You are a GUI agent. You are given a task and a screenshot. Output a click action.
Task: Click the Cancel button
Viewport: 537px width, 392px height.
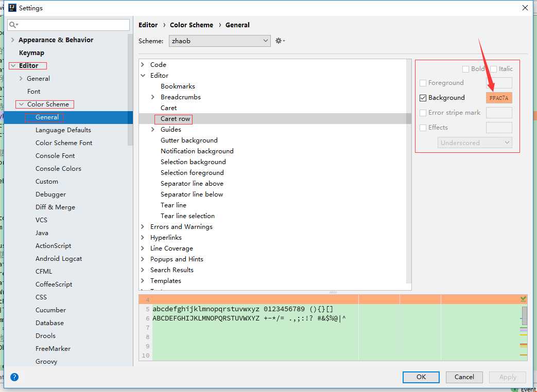coord(464,377)
